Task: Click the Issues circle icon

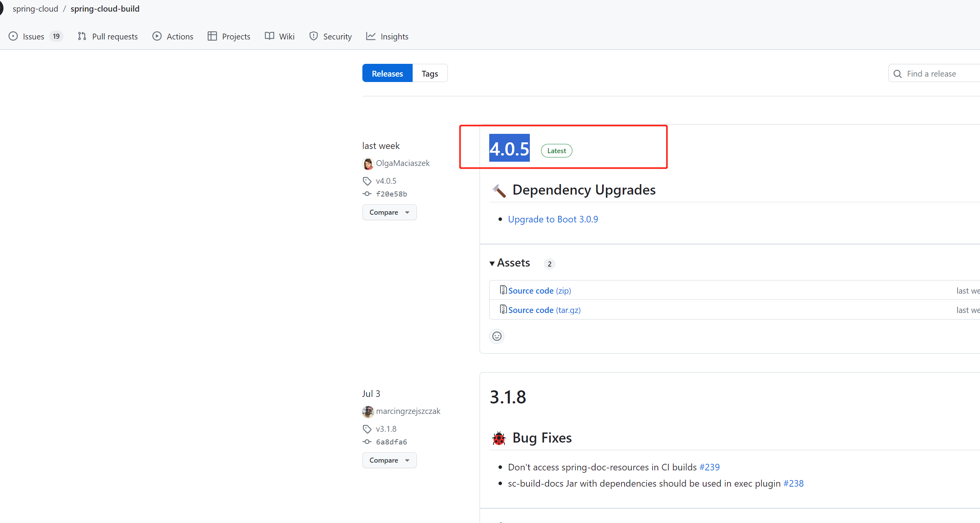Action: click(13, 36)
